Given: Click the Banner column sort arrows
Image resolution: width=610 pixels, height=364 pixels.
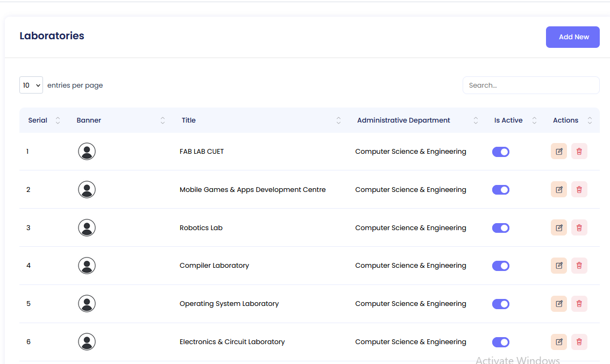Looking at the screenshot, I should (x=162, y=120).
